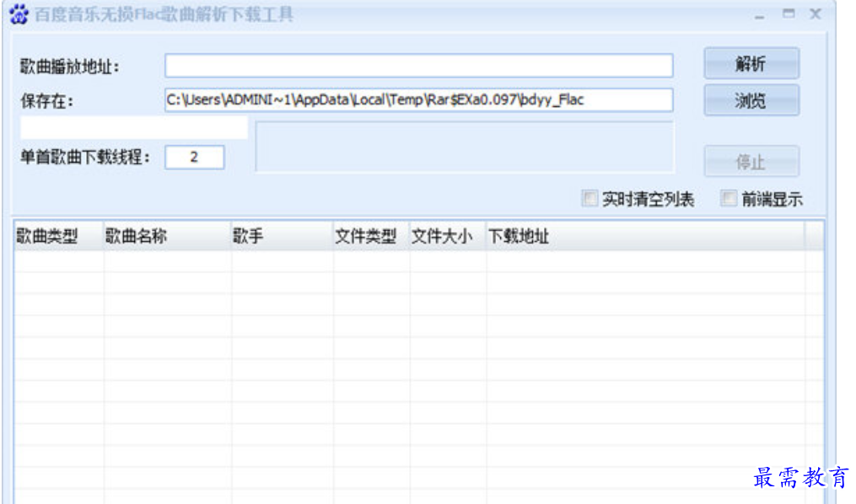Click the 歌曲播放地址 label text
Image resolution: width=856 pixels, height=504 pixels.
coord(70,67)
